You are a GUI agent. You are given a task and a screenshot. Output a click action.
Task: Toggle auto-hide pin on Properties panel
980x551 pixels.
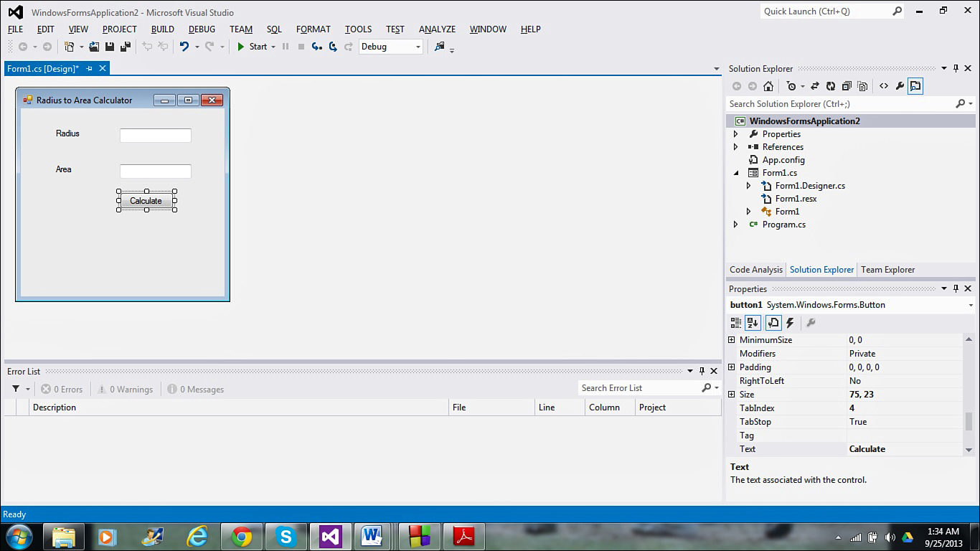click(x=956, y=289)
